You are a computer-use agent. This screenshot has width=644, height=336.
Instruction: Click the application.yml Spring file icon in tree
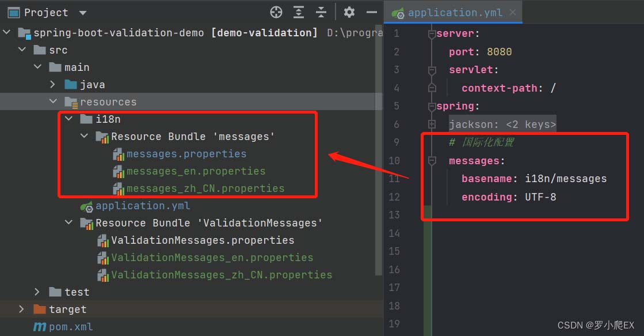coord(87,206)
